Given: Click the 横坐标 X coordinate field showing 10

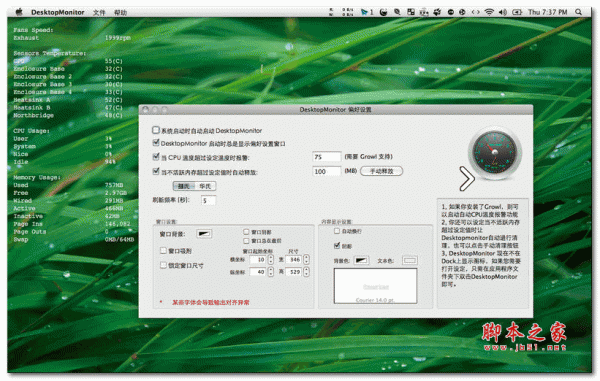Looking at the screenshot, I should [x=258, y=260].
